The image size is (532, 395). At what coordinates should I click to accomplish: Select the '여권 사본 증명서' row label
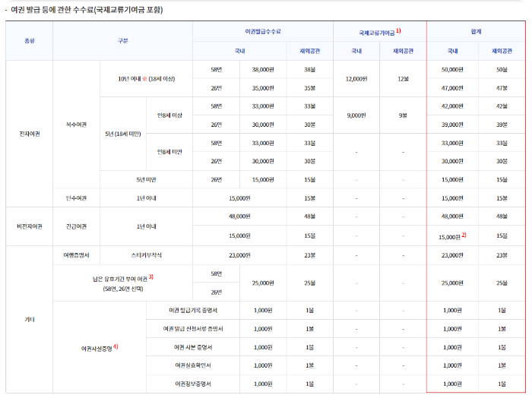(x=193, y=347)
